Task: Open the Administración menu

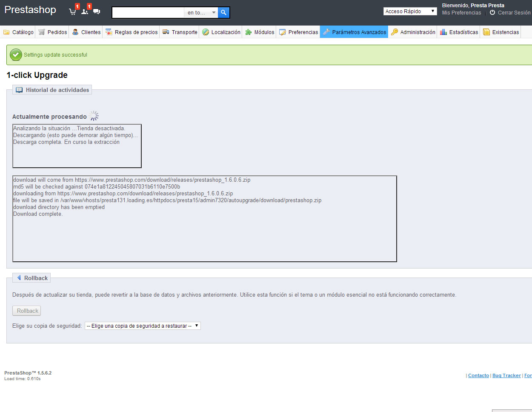Action: [x=413, y=32]
